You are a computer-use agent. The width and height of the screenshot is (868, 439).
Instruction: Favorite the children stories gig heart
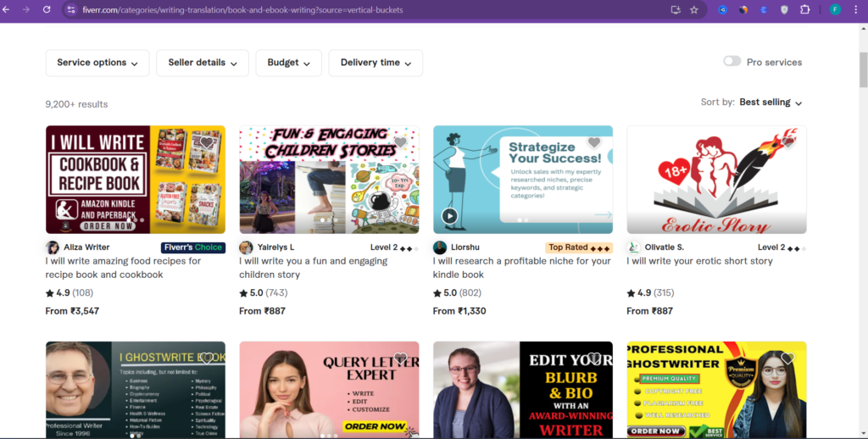pos(400,143)
